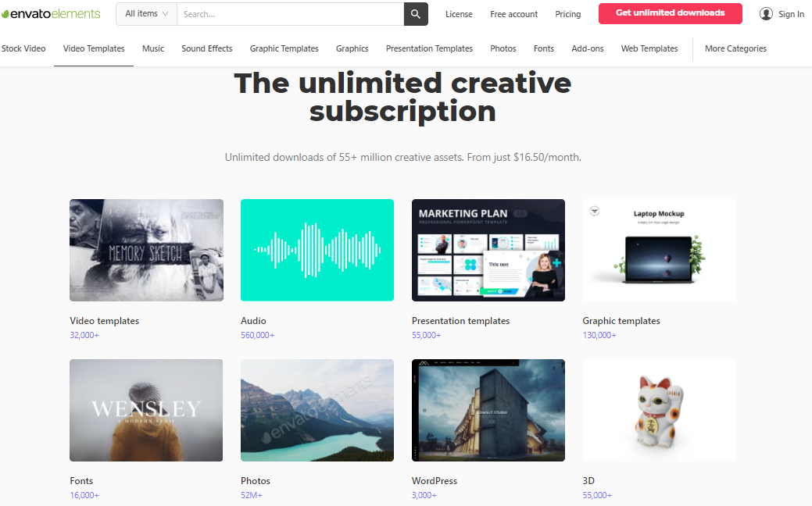The width and height of the screenshot is (812, 506).
Task: Click the Free account link
Action: point(513,14)
